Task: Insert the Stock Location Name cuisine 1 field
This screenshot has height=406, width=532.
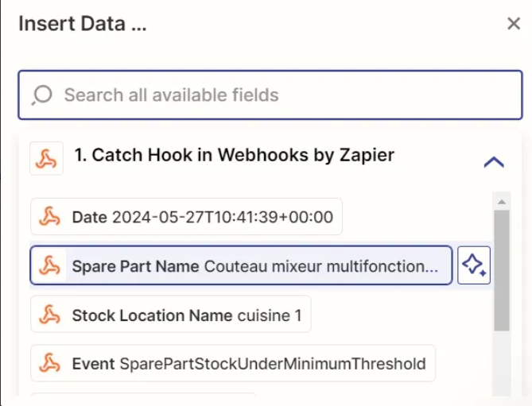Action: point(171,314)
